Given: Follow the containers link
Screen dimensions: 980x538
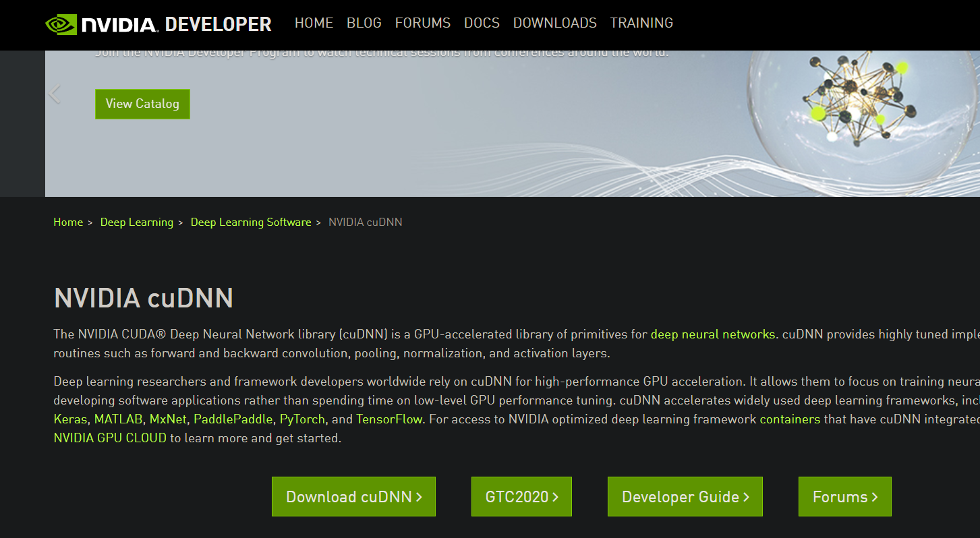Looking at the screenshot, I should [x=790, y=419].
